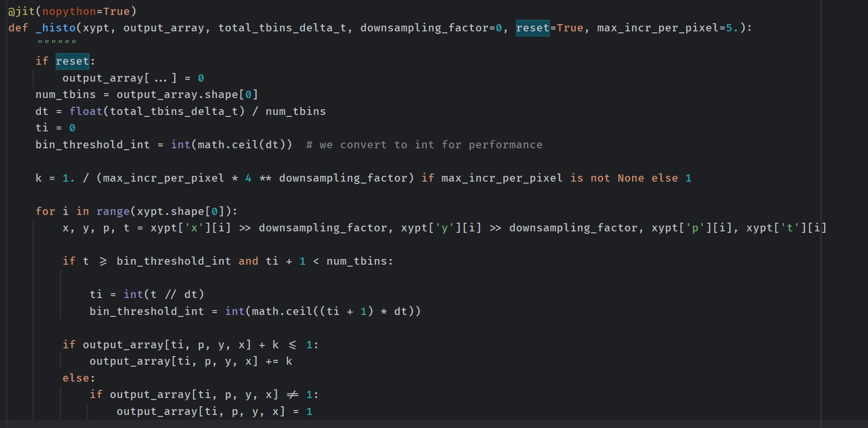Click the ellipsis inside output_array[...]
This screenshot has width=868, height=428.
[x=161, y=78]
